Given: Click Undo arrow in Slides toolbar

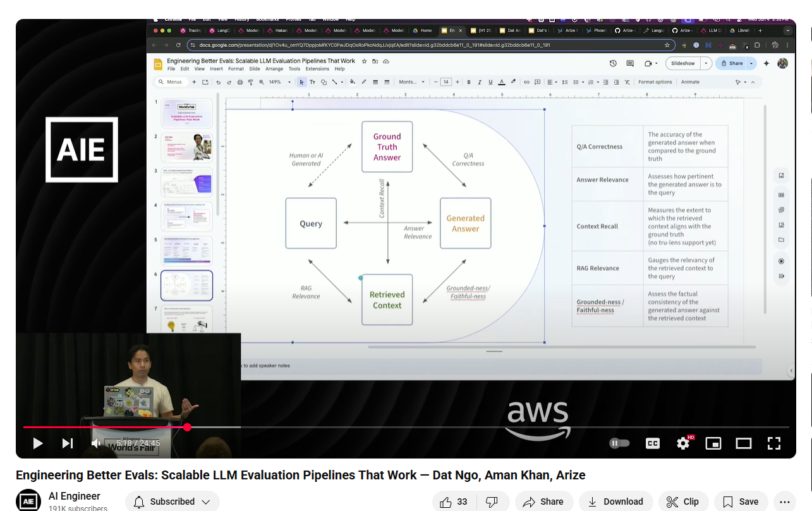Looking at the screenshot, I should point(218,82).
